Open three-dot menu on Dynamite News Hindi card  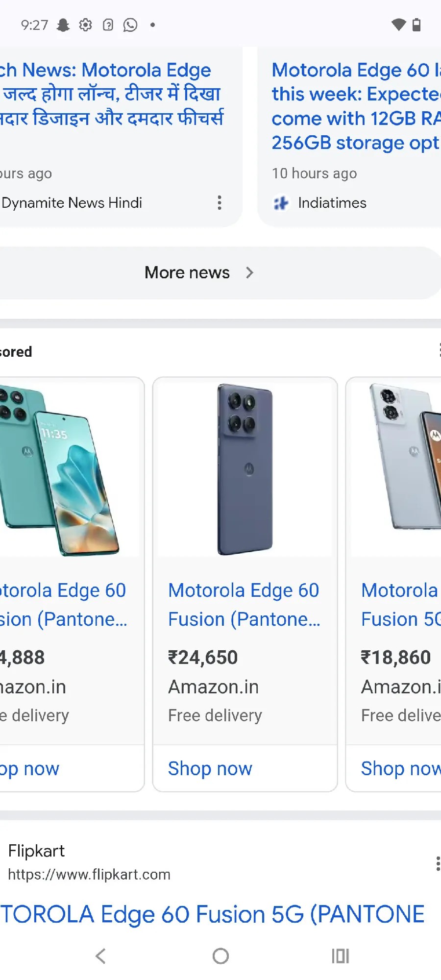[219, 202]
